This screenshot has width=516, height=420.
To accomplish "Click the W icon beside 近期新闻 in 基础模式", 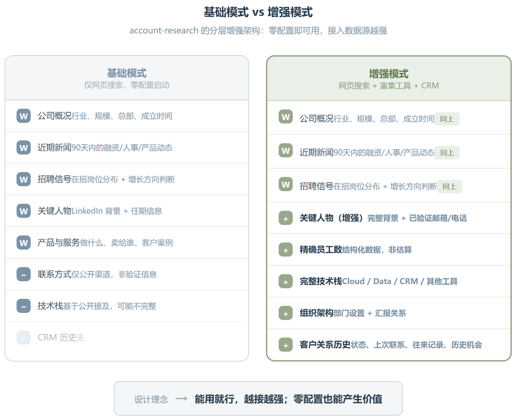I will pyautogui.click(x=24, y=147).
